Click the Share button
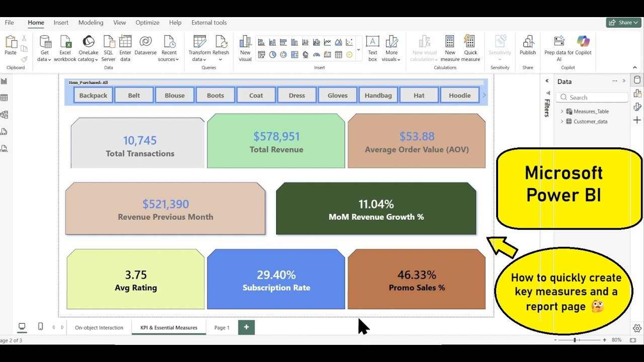 (x=624, y=23)
